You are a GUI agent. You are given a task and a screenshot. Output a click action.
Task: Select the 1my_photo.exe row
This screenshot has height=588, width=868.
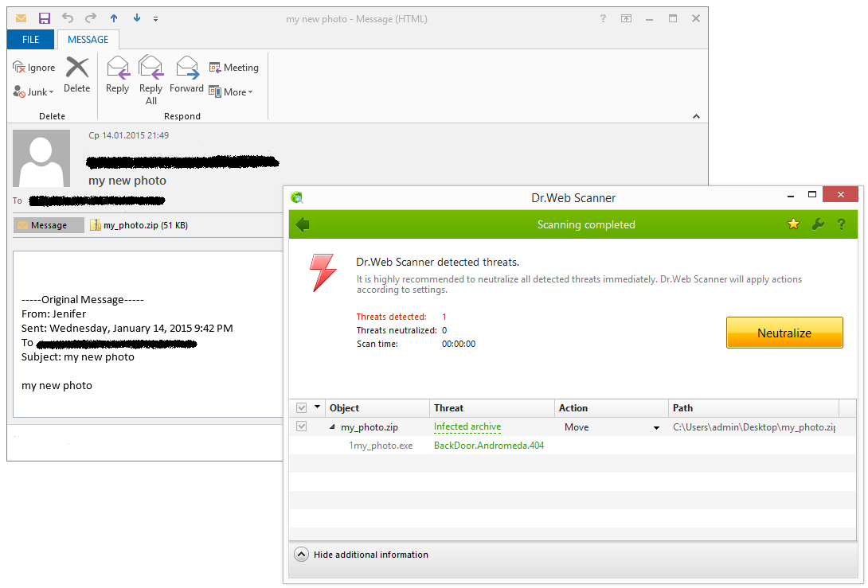(x=573, y=446)
